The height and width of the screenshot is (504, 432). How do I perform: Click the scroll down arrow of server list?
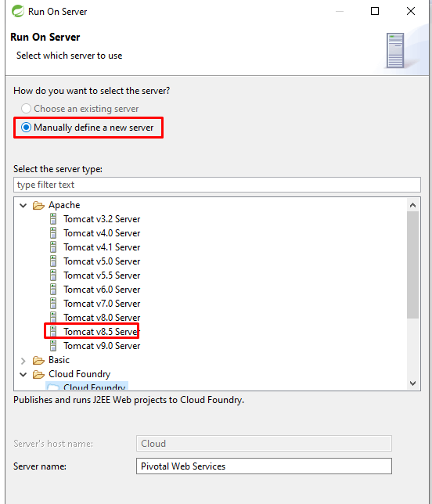[x=413, y=383]
